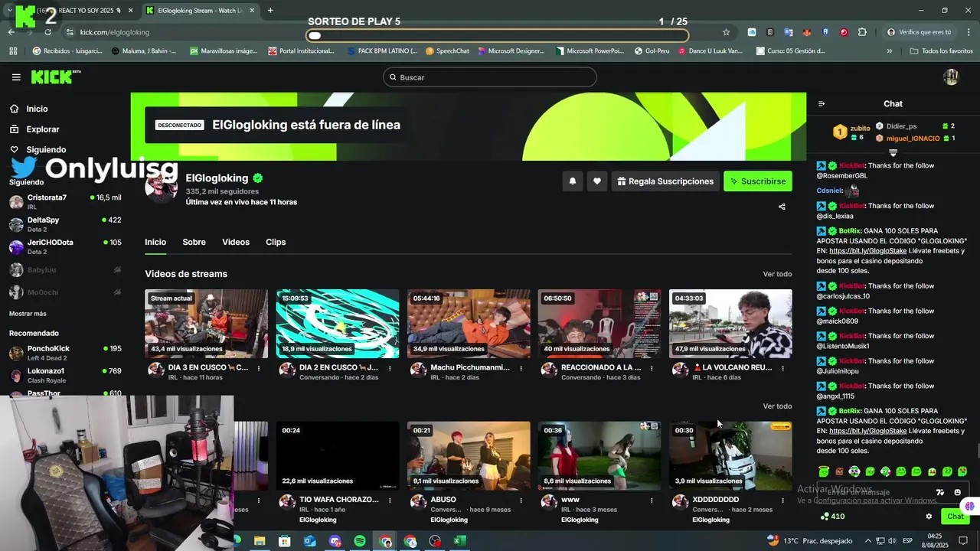Share the channel using share icon
Viewport: 980px width, 551px height.
pos(782,207)
